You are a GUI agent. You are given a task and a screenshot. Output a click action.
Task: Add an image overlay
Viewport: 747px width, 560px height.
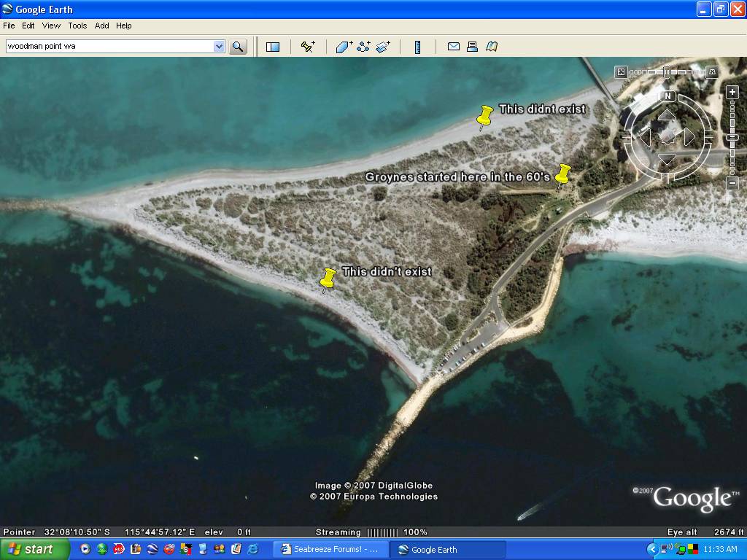384,47
